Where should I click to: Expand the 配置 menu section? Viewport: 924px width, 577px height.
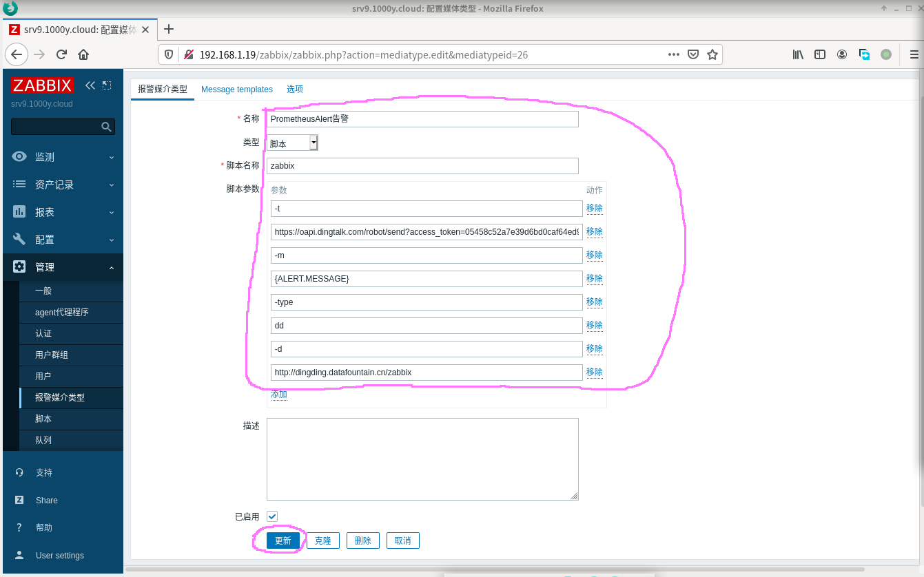63,240
